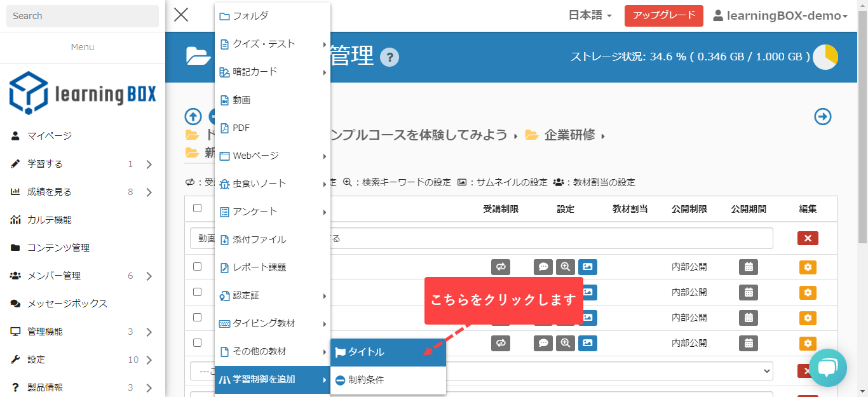The image size is (868, 397).
Task: Open the learningBOX-demo user account dropdown
Action: click(x=780, y=16)
